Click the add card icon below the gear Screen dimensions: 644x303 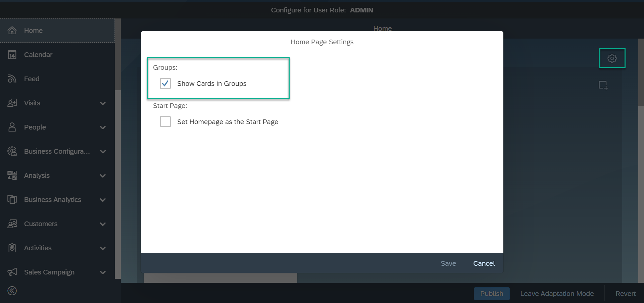[603, 86]
